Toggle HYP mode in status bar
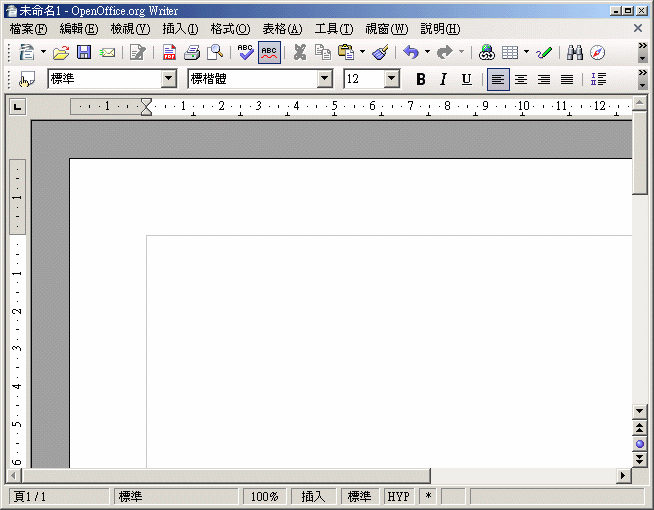 pyautogui.click(x=398, y=496)
